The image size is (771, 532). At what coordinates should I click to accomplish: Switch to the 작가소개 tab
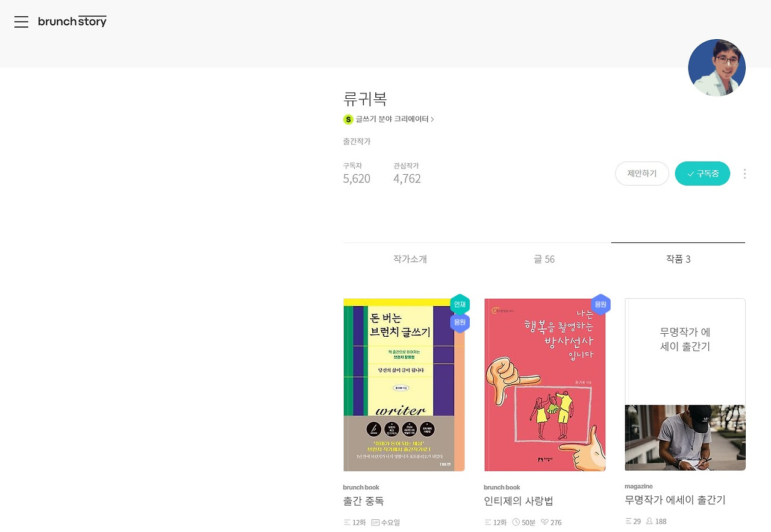[x=410, y=259]
